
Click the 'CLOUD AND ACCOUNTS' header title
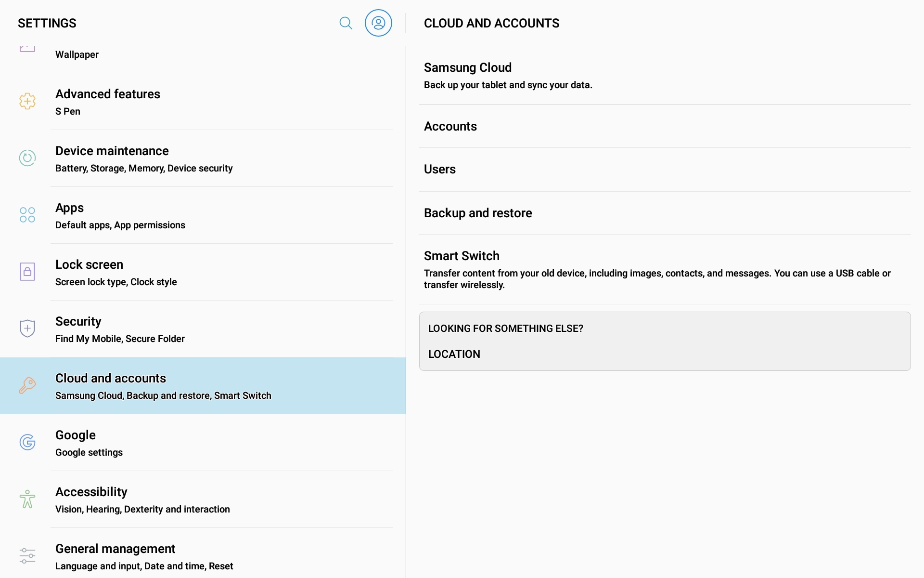click(x=491, y=23)
